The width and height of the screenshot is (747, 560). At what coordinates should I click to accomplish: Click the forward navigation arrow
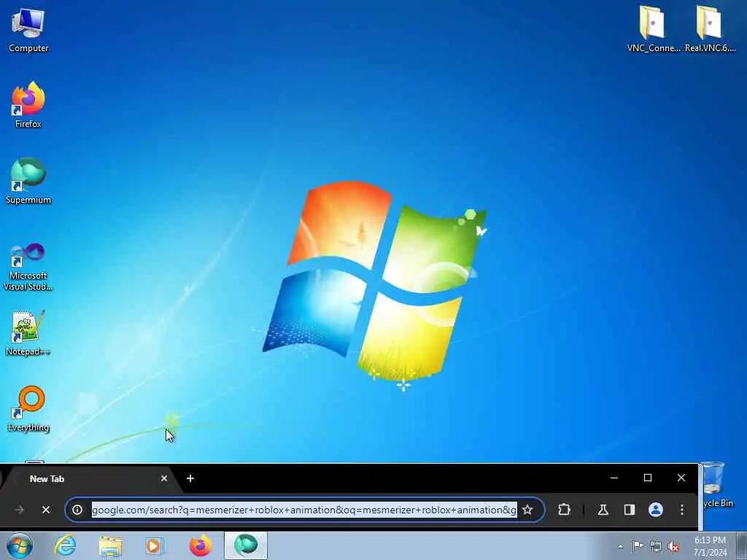tap(20, 510)
